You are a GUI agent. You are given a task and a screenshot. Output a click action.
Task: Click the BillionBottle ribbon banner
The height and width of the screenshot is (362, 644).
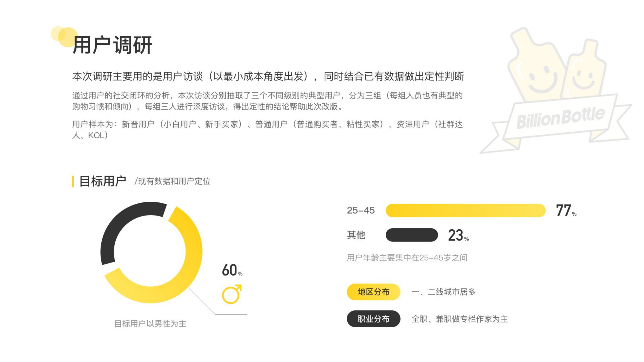point(560,120)
